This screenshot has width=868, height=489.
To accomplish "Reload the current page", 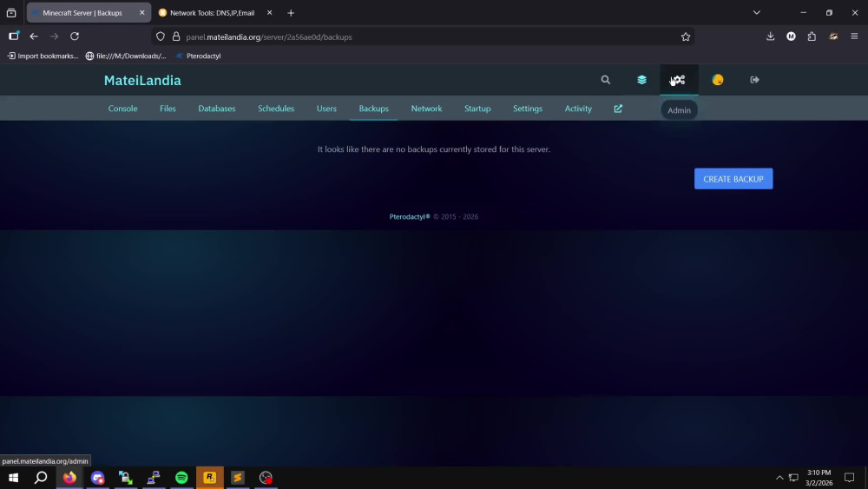I will coord(75,36).
